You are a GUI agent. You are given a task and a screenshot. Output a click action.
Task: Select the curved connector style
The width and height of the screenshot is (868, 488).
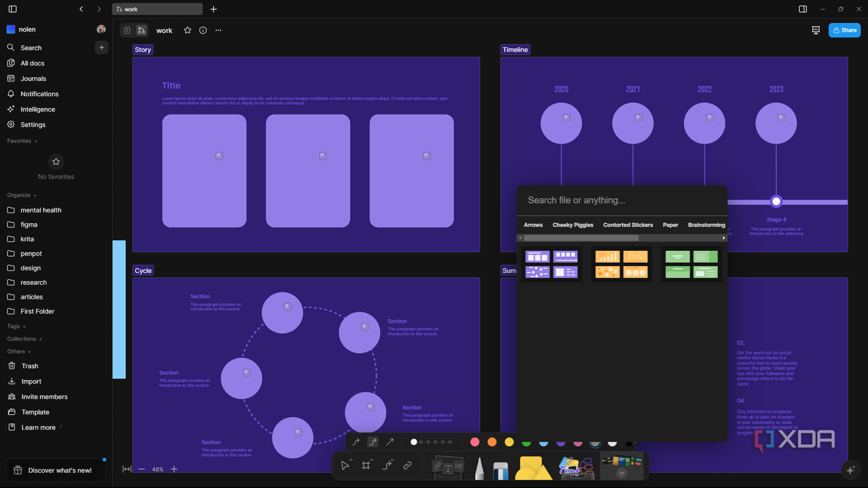(x=356, y=442)
